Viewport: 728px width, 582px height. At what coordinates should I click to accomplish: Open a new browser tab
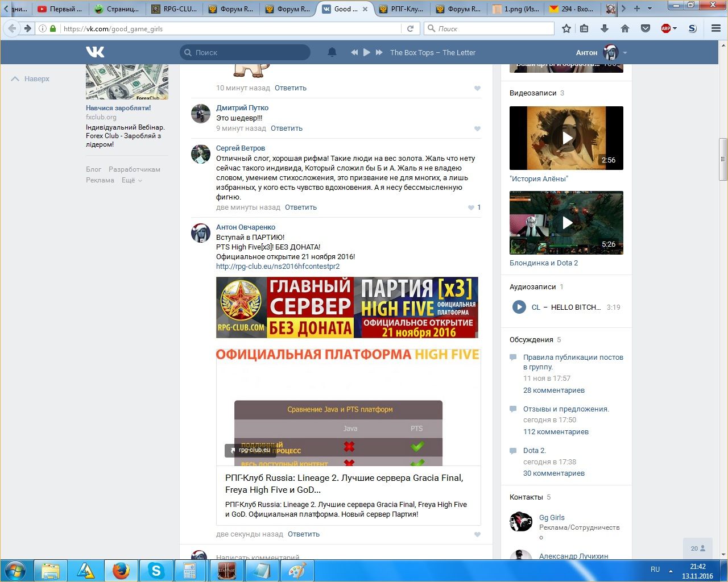637,9
